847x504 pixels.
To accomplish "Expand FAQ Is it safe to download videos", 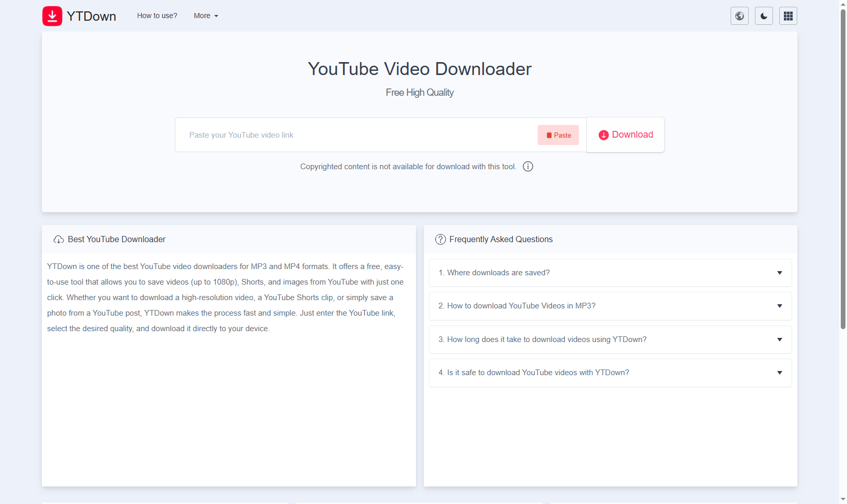I will pyautogui.click(x=610, y=373).
